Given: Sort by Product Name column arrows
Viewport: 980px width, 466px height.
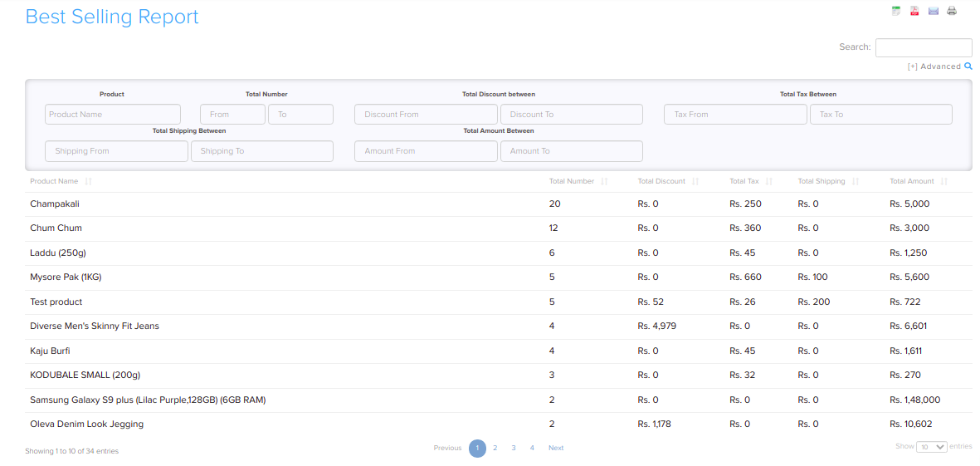Looking at the screenshot, I should (x=88, y=181).
